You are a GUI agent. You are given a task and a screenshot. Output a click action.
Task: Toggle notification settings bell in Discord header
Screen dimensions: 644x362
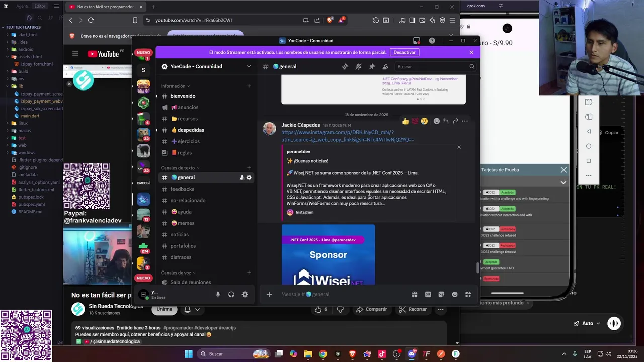(358, 66)
